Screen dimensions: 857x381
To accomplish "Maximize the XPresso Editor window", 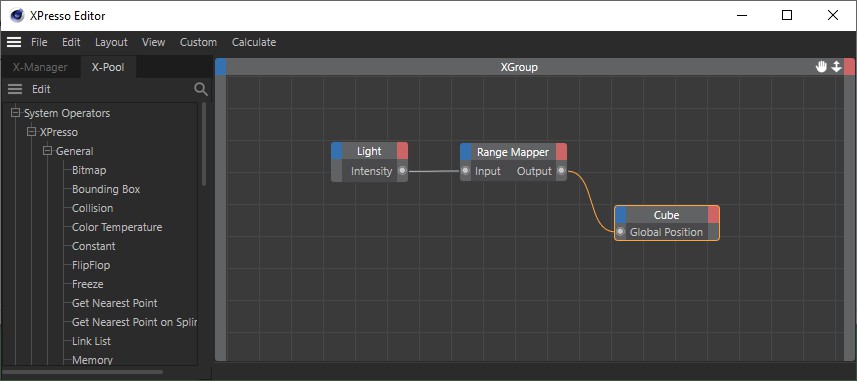I will (787, 15).
